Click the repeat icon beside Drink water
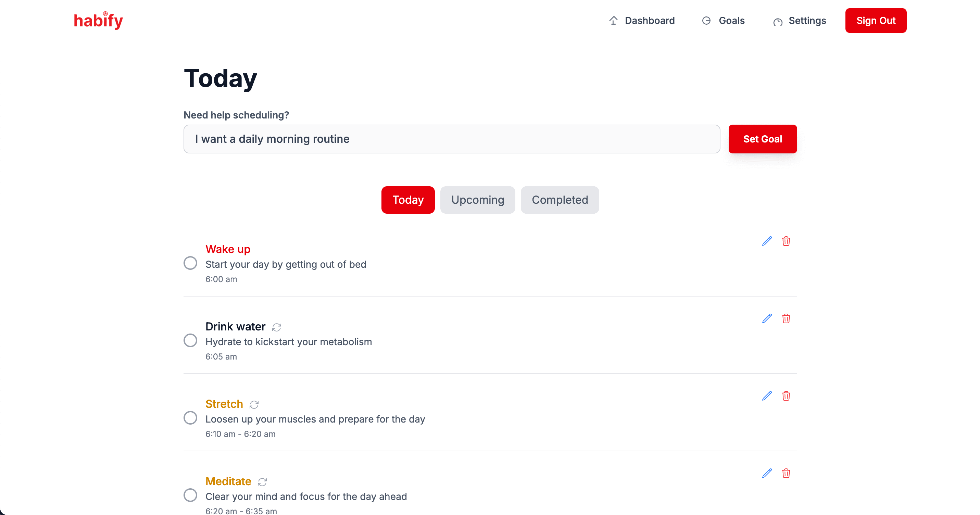The width and height of the screenshot is (980, 515). 277,327
